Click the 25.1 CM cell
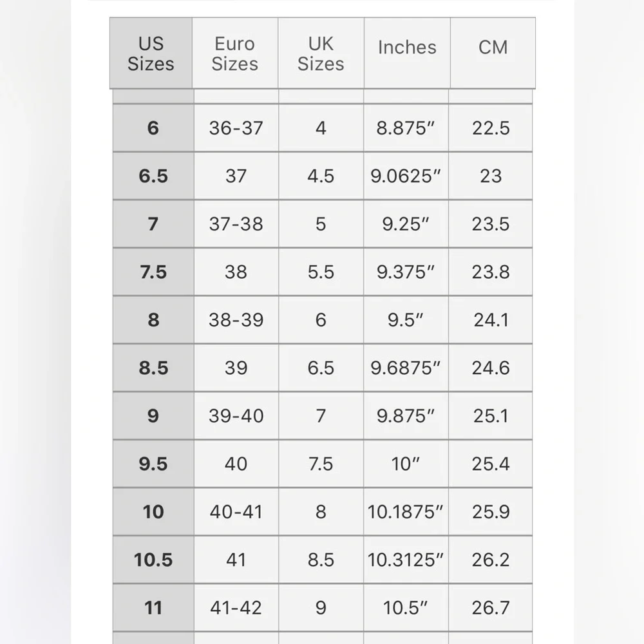This screenshot has height=644, width=644. 491,415
